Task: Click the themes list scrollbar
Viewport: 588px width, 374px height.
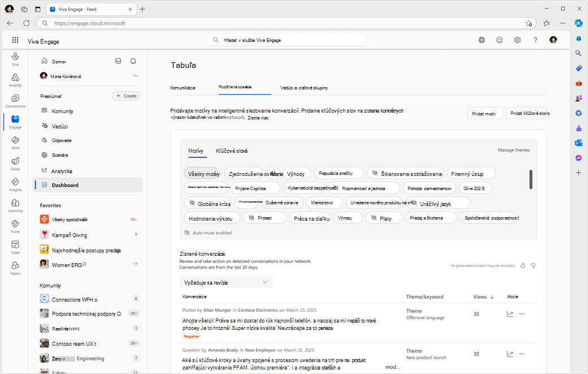Action: 531,180
